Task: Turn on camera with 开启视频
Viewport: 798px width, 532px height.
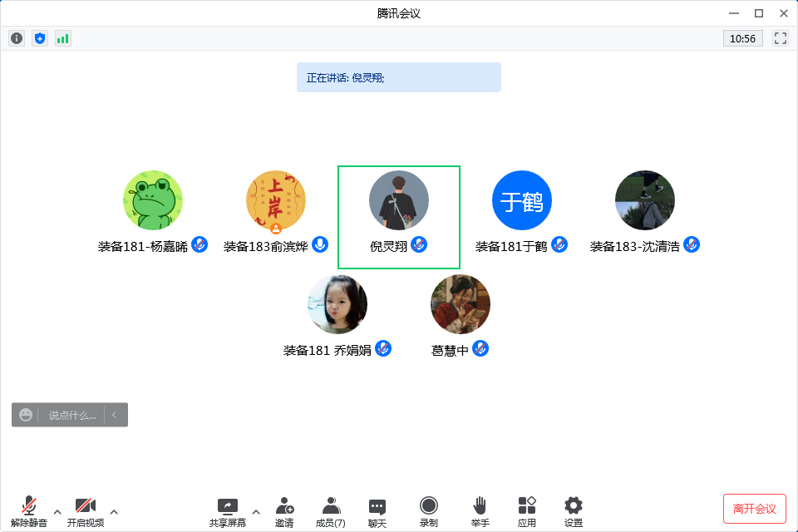Action: click(86, 512)
